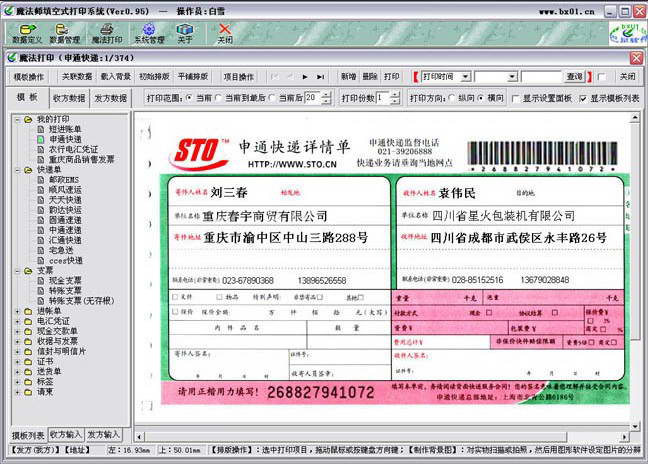The width and height of the screenshot is (648, 464).
Task: Go to previous record arrow
Action: [x=290, y=77]
